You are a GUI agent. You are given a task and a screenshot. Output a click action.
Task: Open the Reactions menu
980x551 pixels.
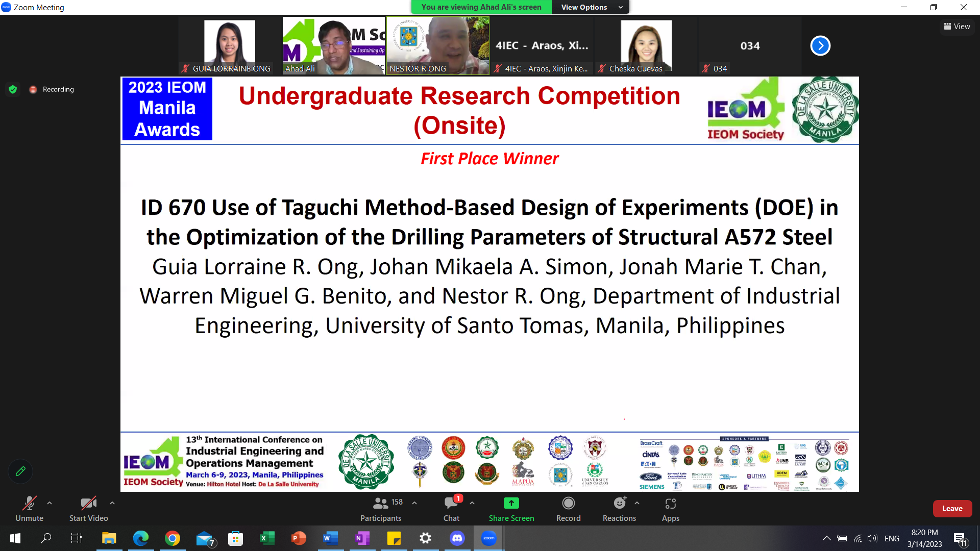pyautogui.click(x=619, y=509)
